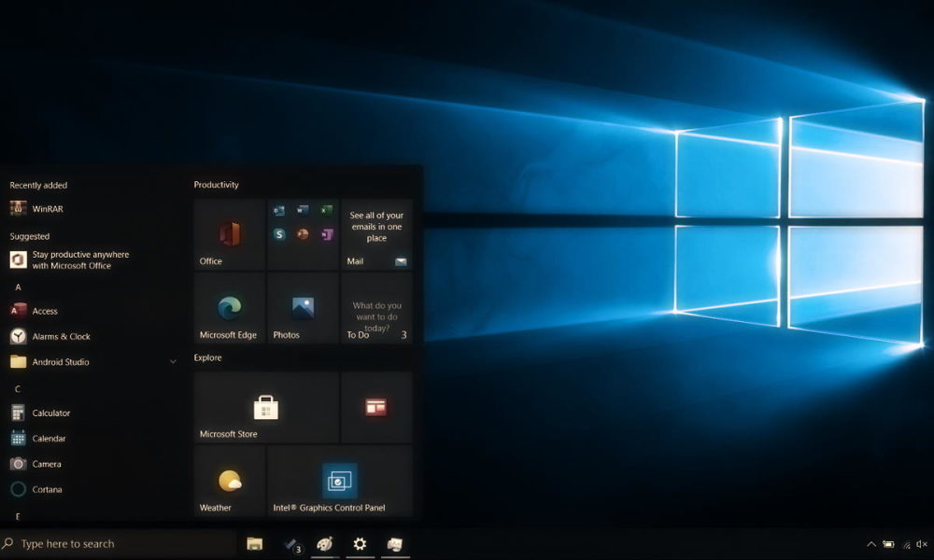Open Intel Graphics Control Panel tile
The width and height of the screenshot is (934, 560).
coord(340,481)
